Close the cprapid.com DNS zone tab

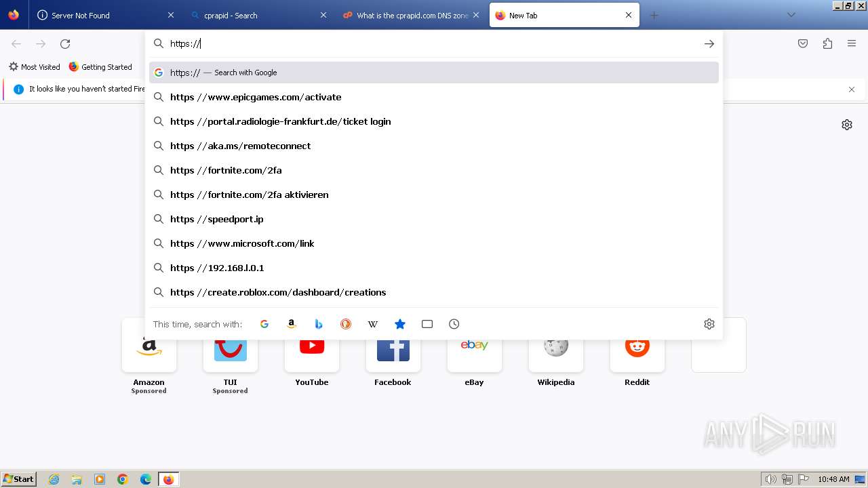pos(476,15)
